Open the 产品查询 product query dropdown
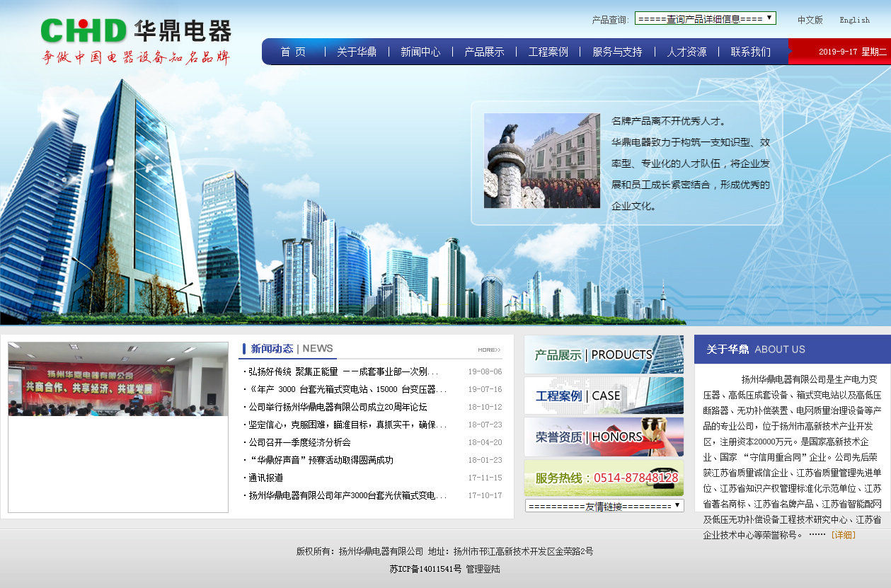891x588 pixels. (x=705, y=18)
